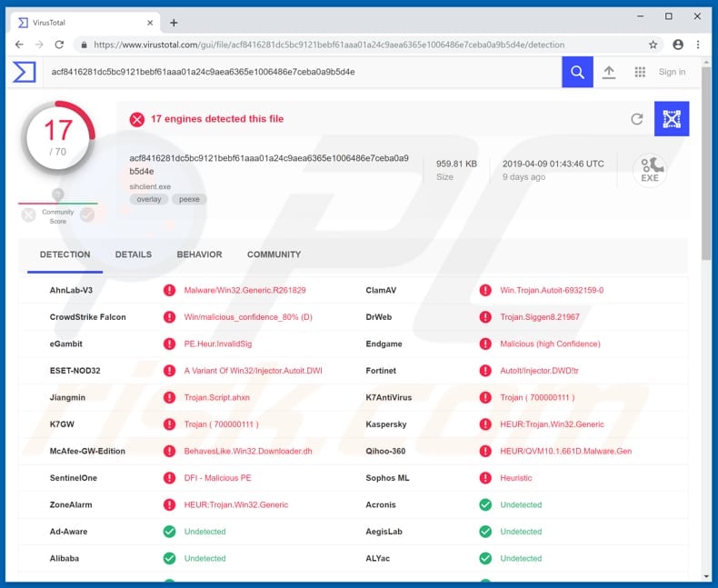Click the community score checkmark icon
Image resolution: width=718 pixels, height=588 pixels.
click(x=87, y=214)
